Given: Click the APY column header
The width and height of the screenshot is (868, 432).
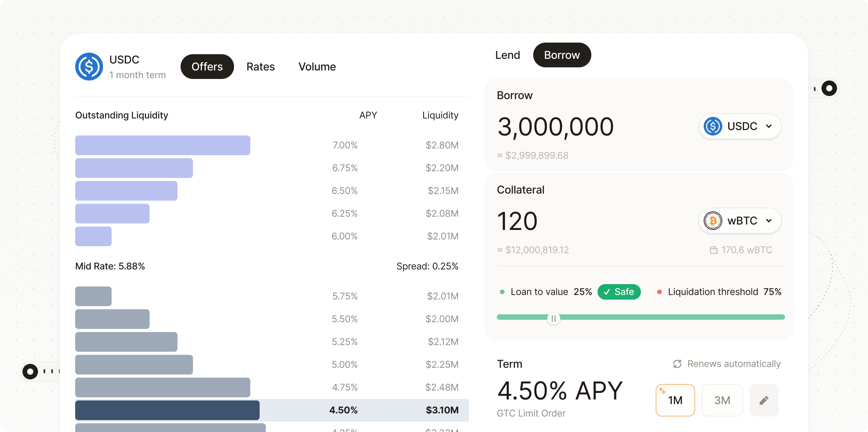Looking at the screenshot, I should click(x=368, y=115).
